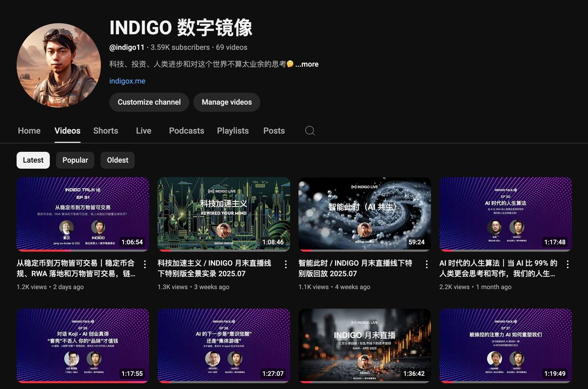
Task: Click the 3.59K subscribers text
Action: (180, 48)
